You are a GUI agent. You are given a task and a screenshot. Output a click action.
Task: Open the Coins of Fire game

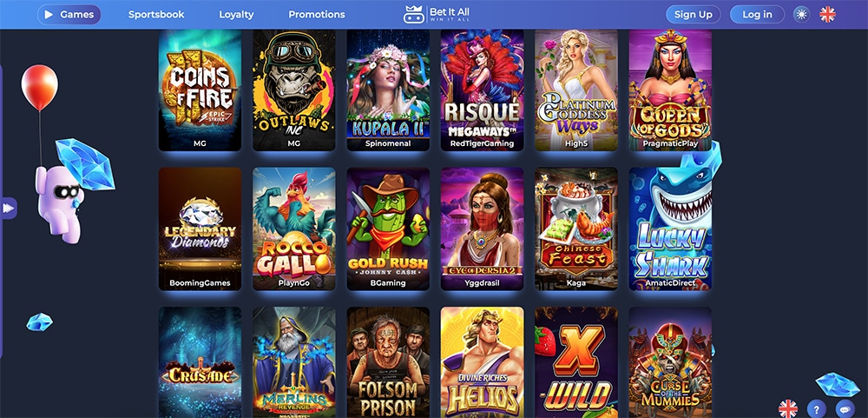tap(200, 90)
